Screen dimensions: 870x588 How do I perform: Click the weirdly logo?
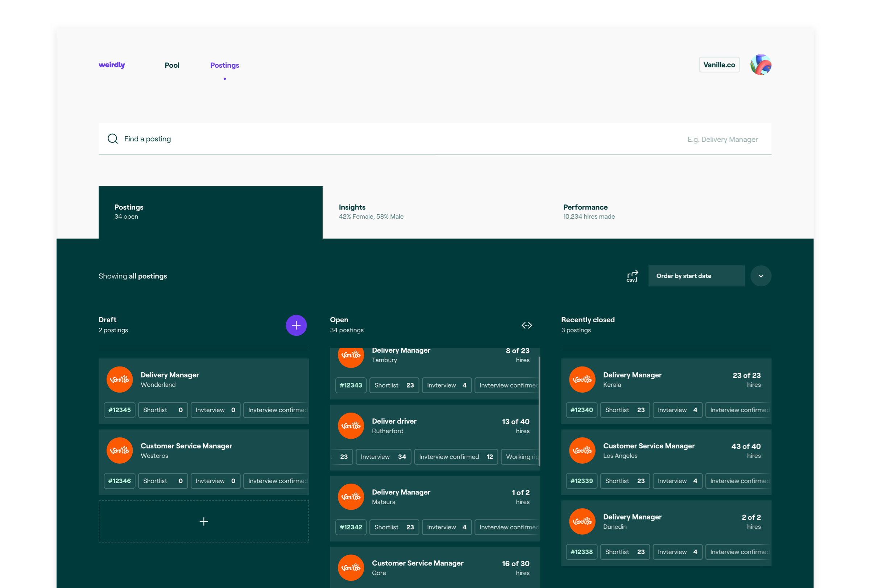[112, 65]
